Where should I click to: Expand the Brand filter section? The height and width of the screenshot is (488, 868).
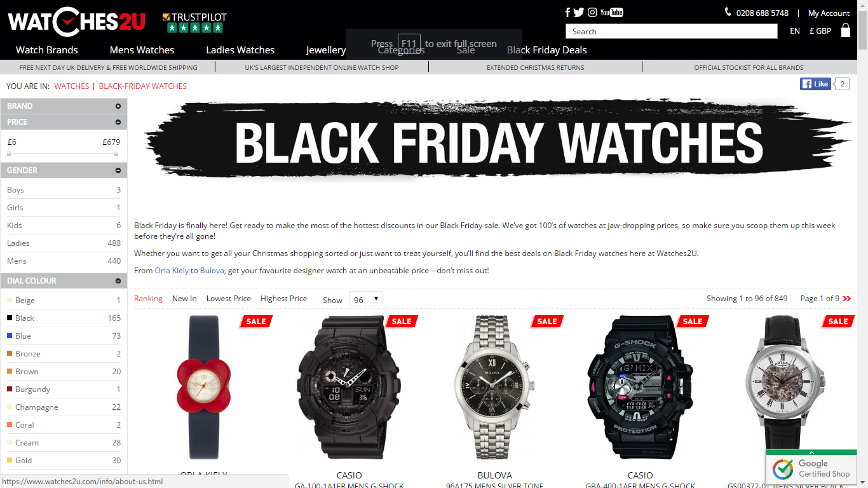click(64, 106)
